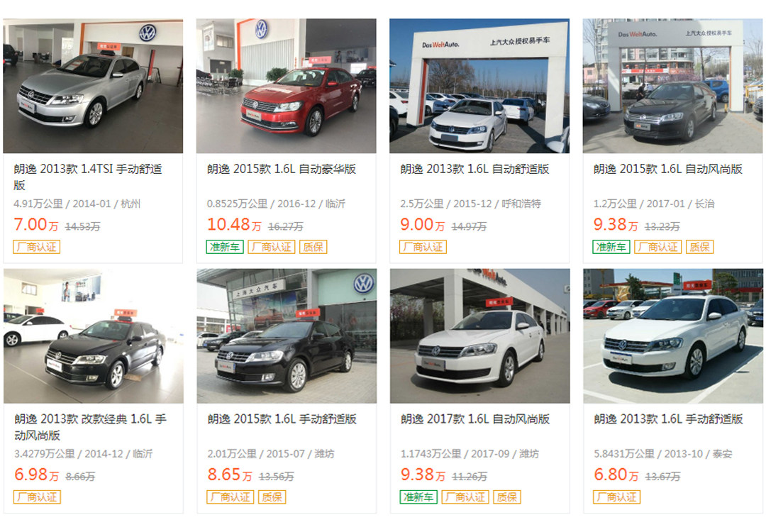
Task: Select the 厂商认证 tag on the 7.00万 listing
Action: pos(37,247)
